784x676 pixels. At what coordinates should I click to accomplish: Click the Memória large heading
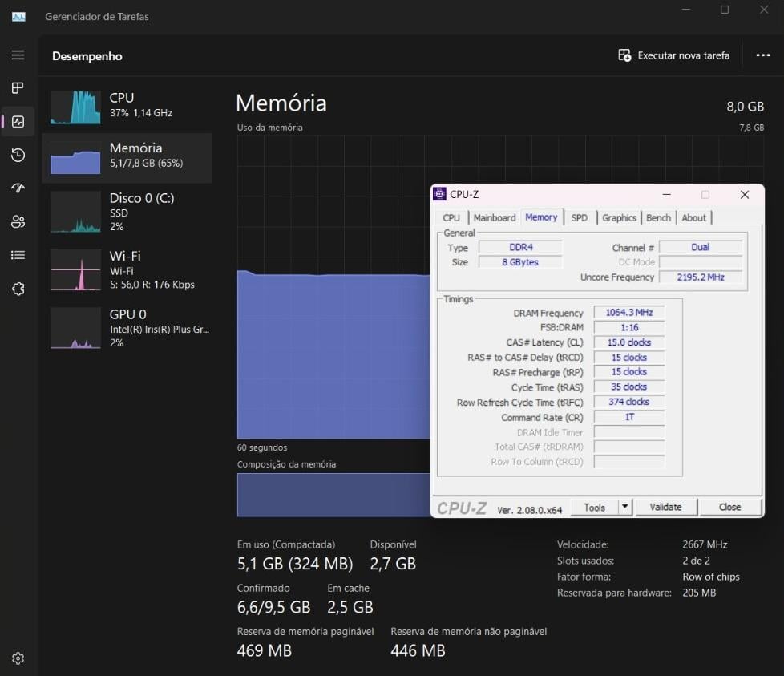(x=281, y=103)
